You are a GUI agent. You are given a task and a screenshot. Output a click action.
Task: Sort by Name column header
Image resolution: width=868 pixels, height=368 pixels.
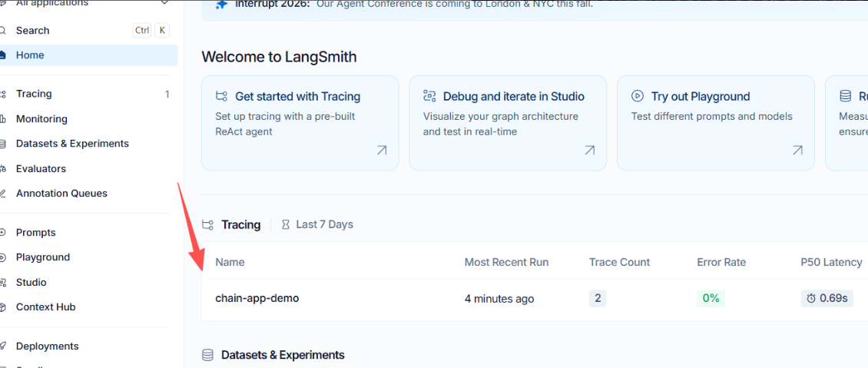pos(230,262)
